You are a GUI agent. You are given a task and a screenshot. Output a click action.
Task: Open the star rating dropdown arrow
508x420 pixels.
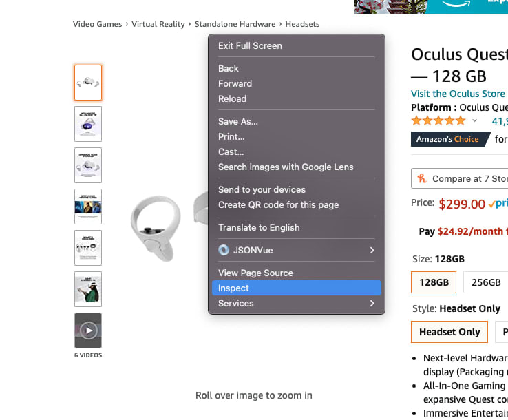[x=474, y=121]
